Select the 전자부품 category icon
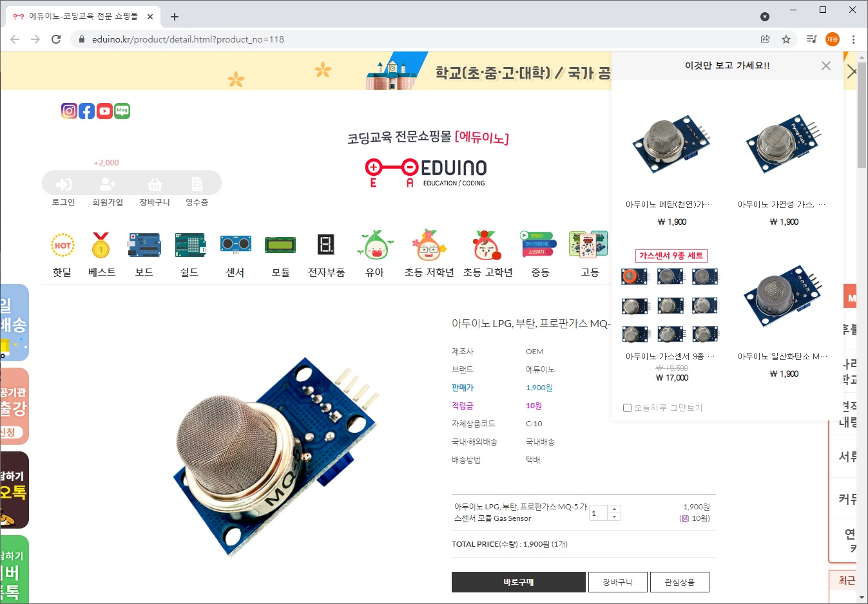Image resolution: width=868 pixels, height=604 pixels. click(x=326, y=245)
